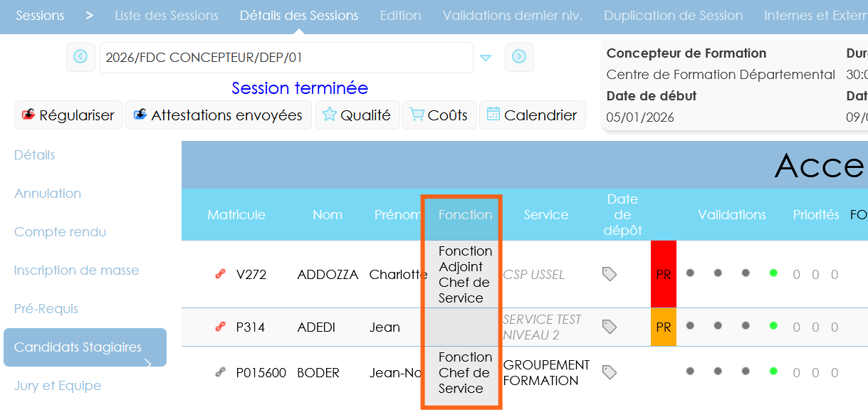The width and height of the screenshot is (868, 410).
Task: Click the grey link icon beside P015600
Action: [221, 372]
